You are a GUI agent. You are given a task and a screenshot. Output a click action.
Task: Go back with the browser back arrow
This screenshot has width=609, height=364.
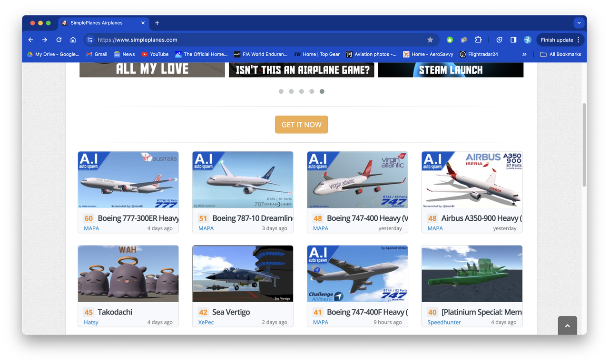click(31, 40)
